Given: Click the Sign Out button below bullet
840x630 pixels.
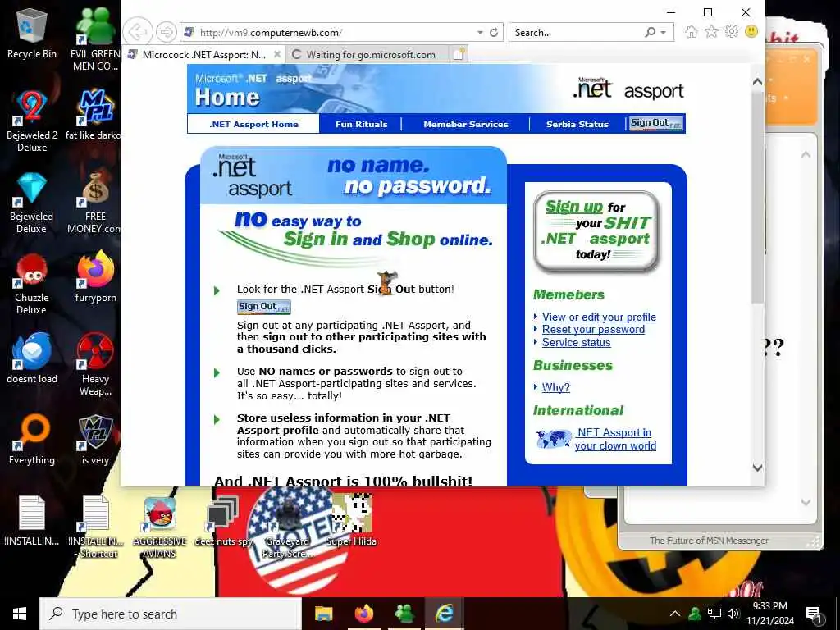Looking at the screenshot, I should [264, 307].
